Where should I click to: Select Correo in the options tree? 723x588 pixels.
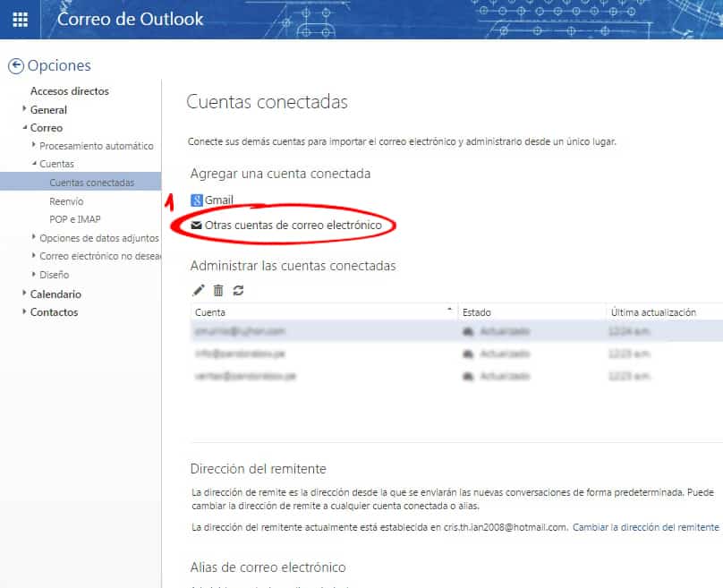point(47,128)
